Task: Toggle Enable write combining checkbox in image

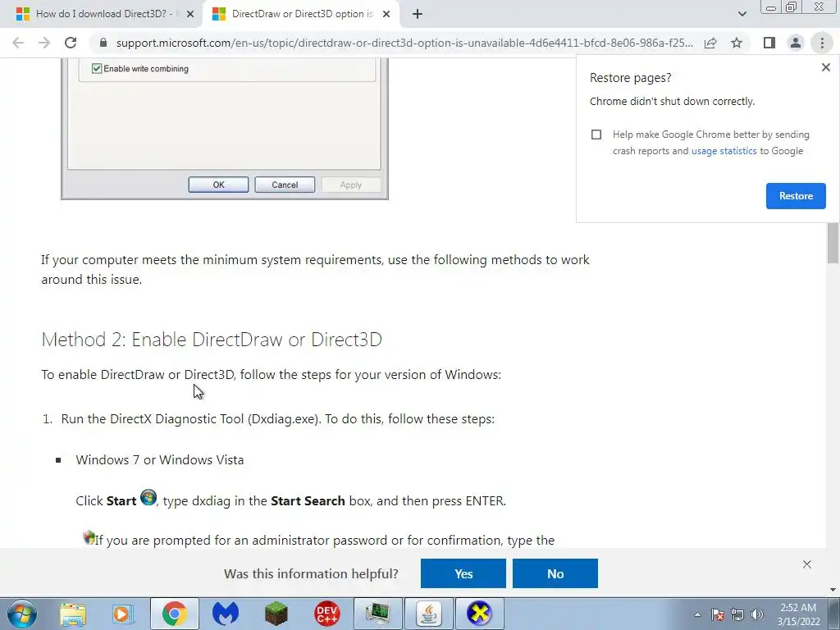Action: pos(97,69)
